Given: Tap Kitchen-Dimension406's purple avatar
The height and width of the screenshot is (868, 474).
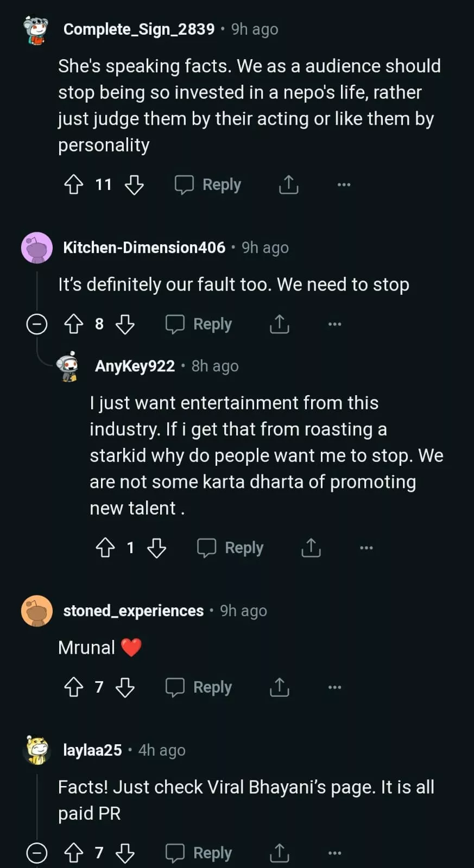Looking at the screenshot, I should [37, 248].
